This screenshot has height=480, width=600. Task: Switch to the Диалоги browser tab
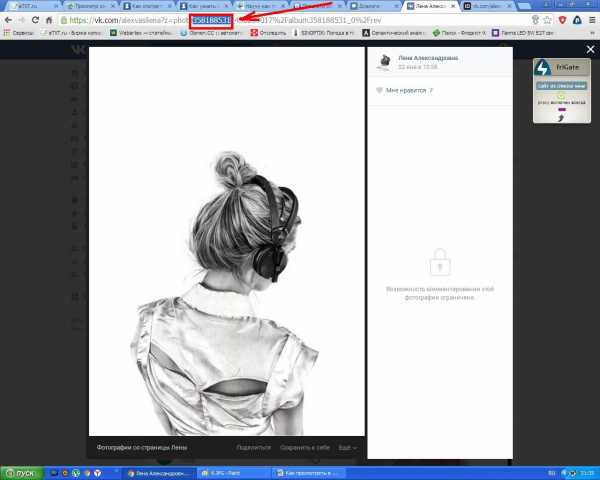tap(374, 6)
